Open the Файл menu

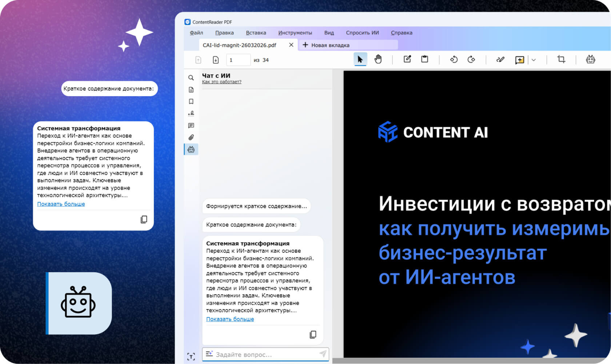[x=196, y=33]
